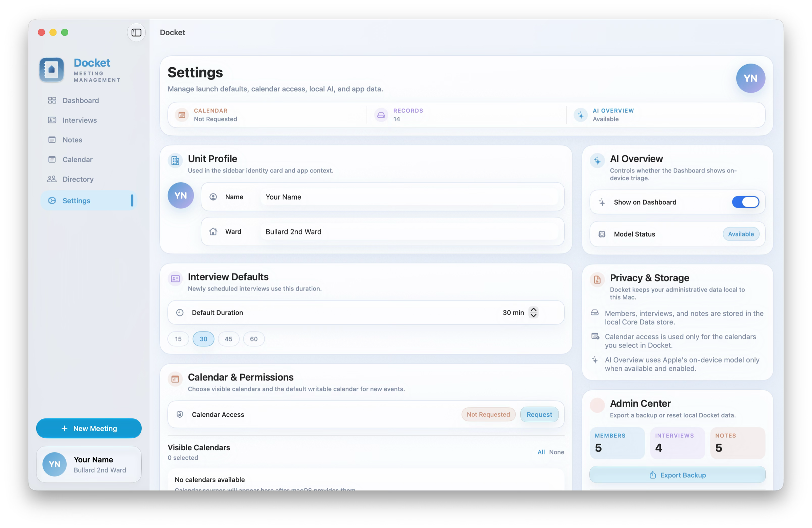
Task: Adjust the Default Duration stepper arrows
Action: 534,313
